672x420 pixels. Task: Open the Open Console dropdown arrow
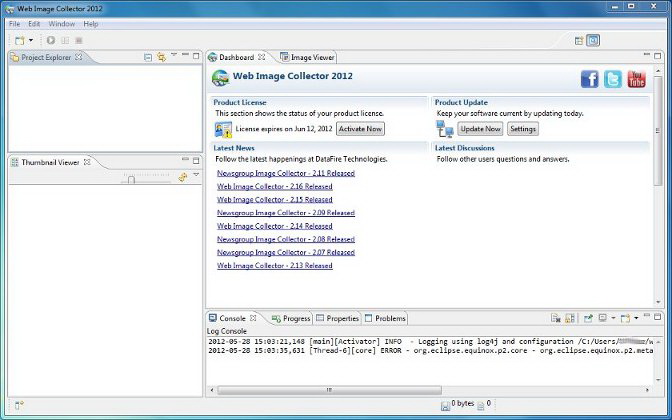point(636,318)
